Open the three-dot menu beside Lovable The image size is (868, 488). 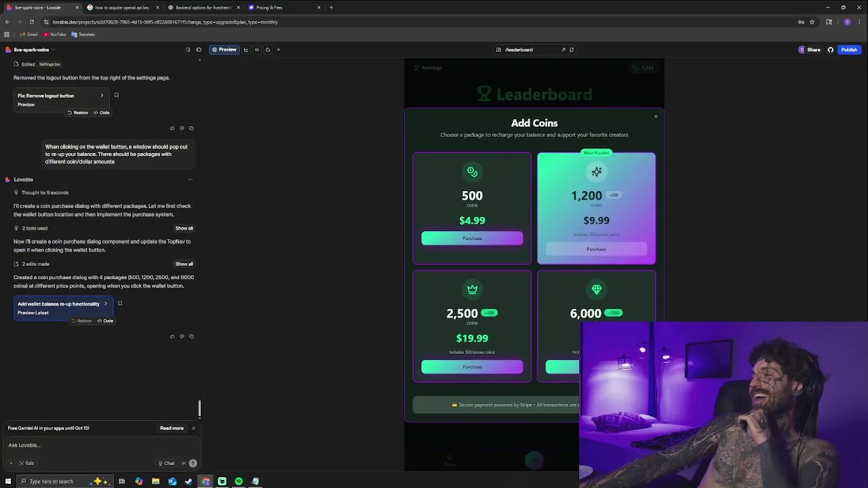(190, 180)
